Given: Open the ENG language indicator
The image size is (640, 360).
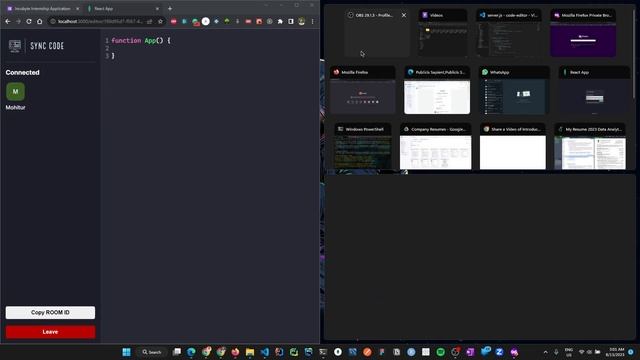Looking at the screenshot, I should [569, 352].
